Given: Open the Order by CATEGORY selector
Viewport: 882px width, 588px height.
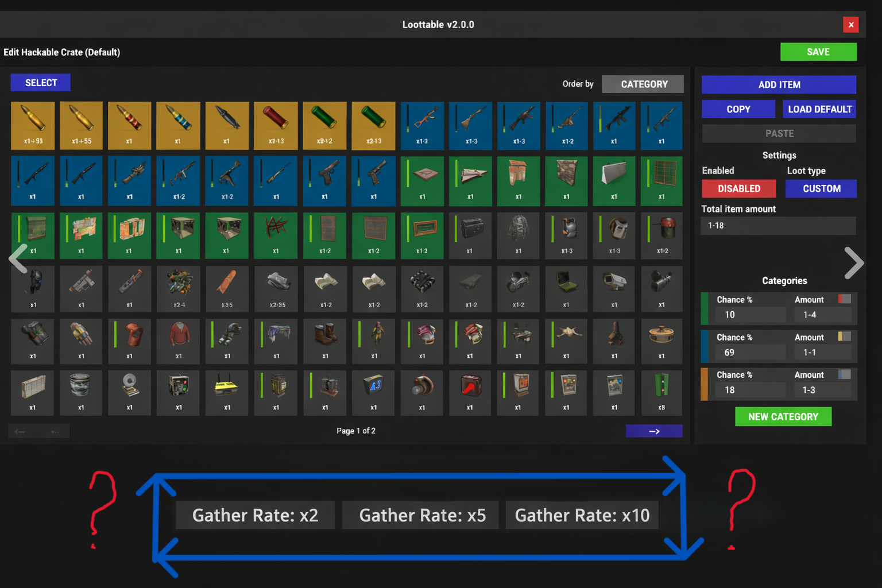Looking at the screenshot, I should pyautogui.click(x=643, y=84).
